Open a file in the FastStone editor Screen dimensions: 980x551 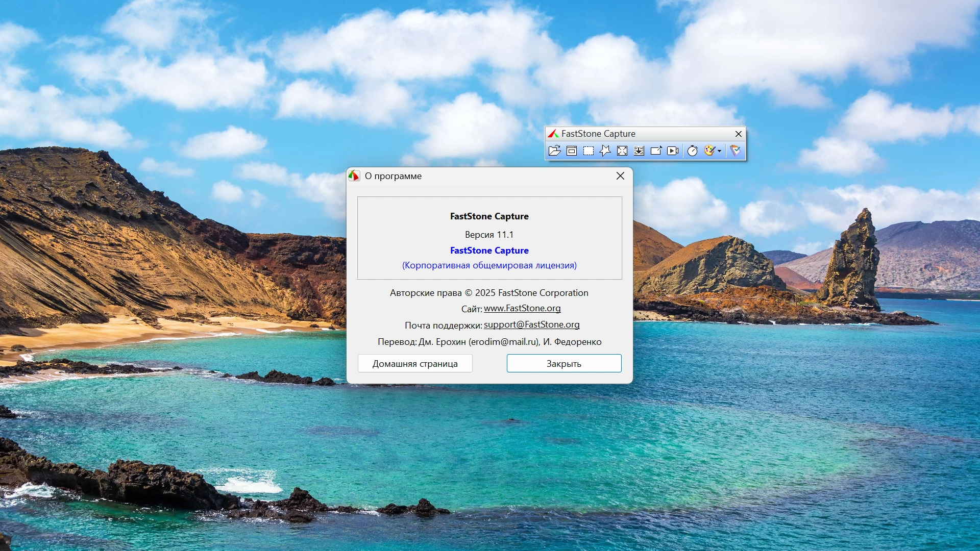click(x=554, y=151)
